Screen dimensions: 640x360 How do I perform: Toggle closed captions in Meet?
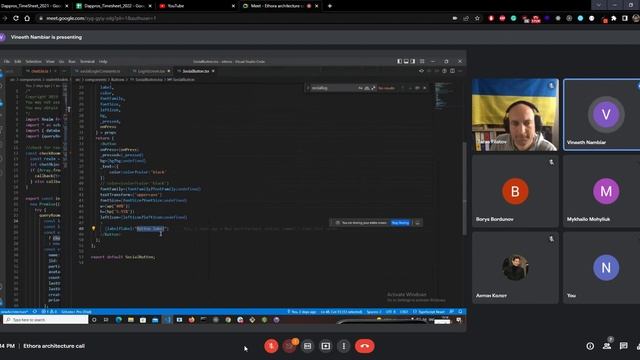307,346
